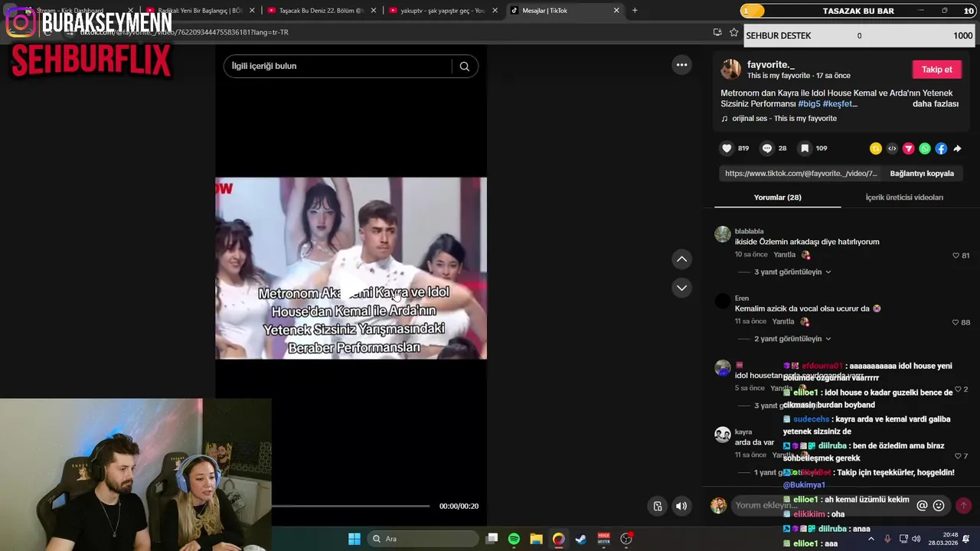
Task: Open fayvorite._ username link
Action: point(771,65)
